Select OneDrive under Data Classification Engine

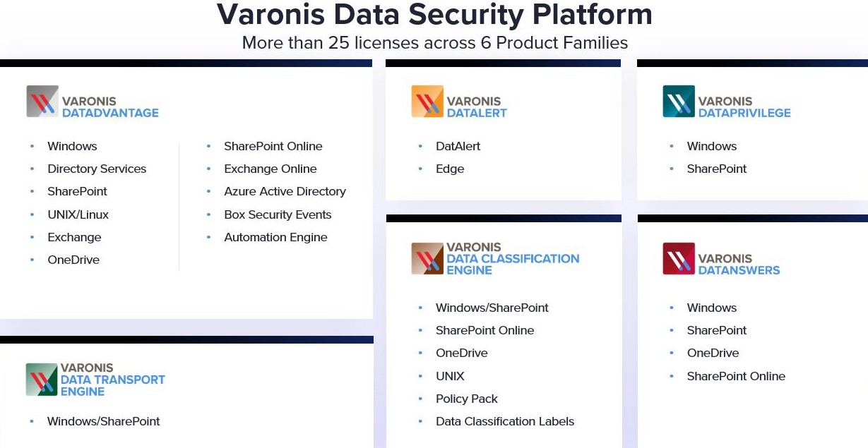pos(461,353)
